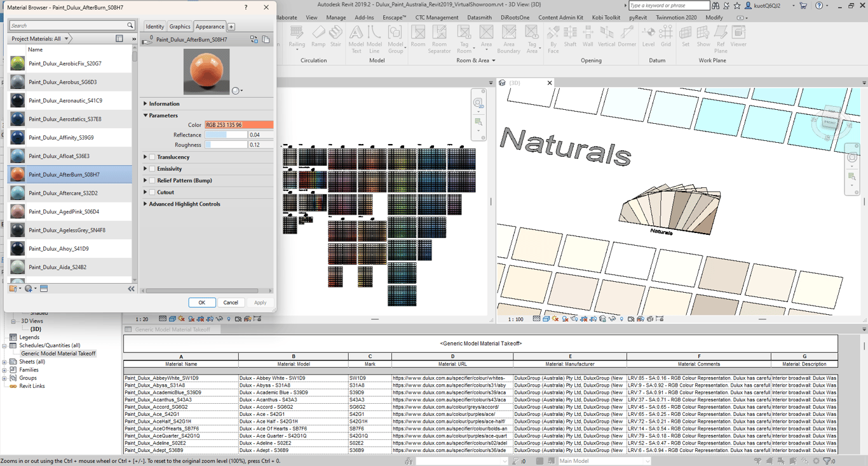Click the duplicate asset icon in Appearance header
The image size is (868, 466).
pos(266,39)
